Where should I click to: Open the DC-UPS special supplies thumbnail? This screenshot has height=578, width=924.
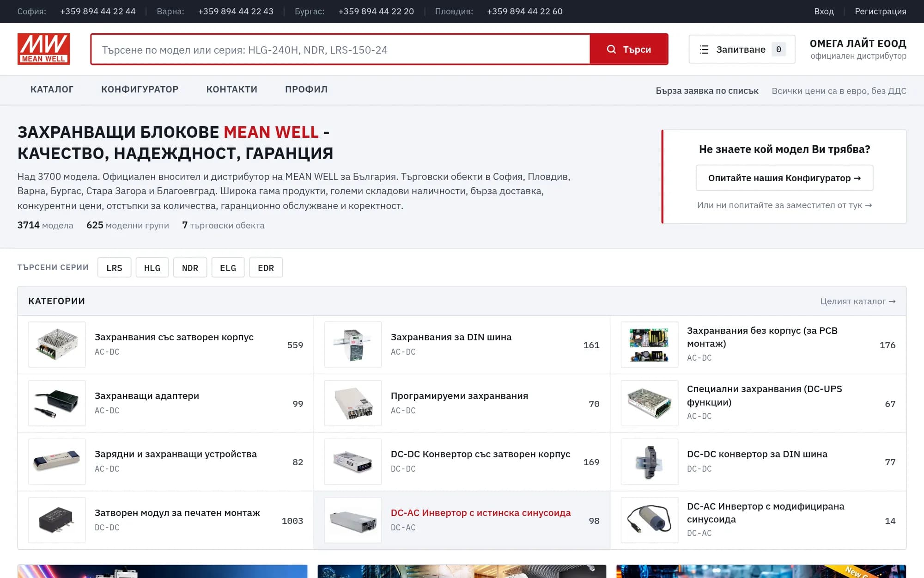(649, 403)
